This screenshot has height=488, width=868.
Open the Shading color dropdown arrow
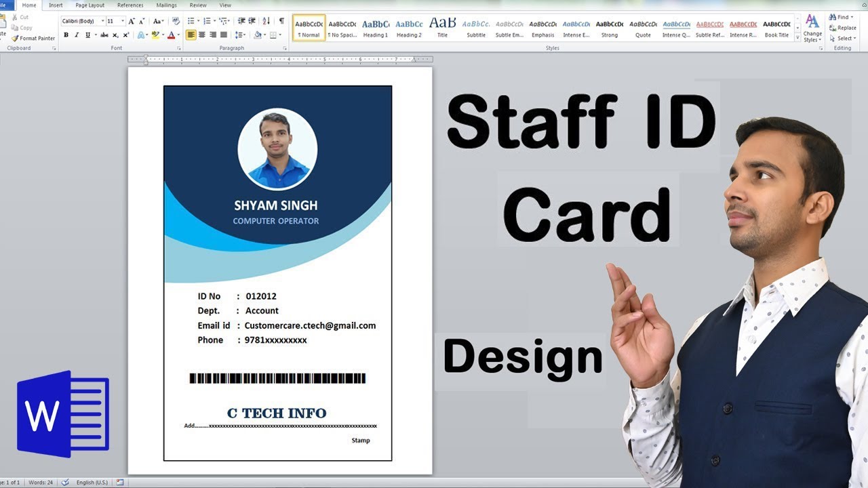264,35
